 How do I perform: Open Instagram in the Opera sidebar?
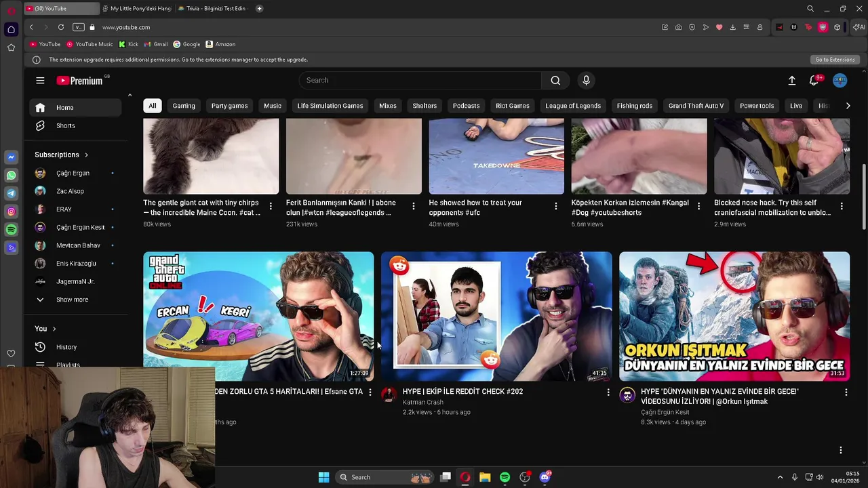click(11, 212)
